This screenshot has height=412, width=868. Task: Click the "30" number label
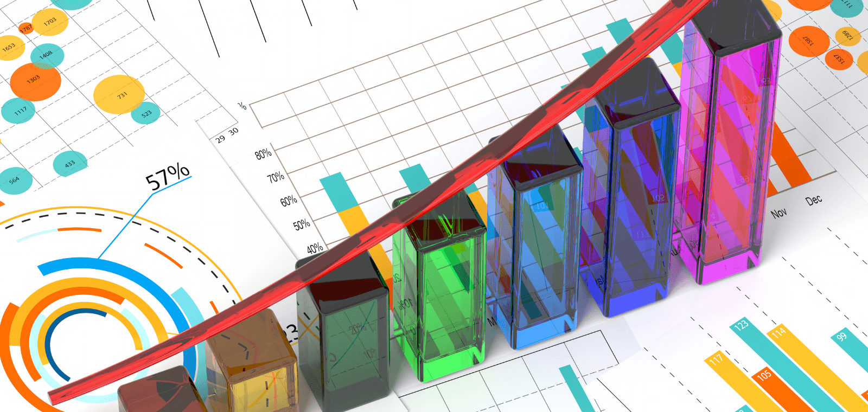pyautogui.click(x=233, y=132)
